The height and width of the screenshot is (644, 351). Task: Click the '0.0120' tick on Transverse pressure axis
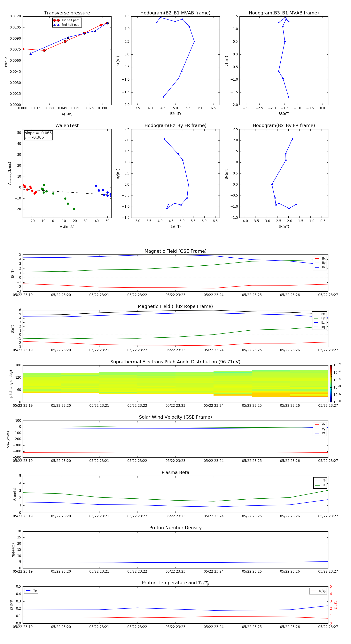coord(15,16)
